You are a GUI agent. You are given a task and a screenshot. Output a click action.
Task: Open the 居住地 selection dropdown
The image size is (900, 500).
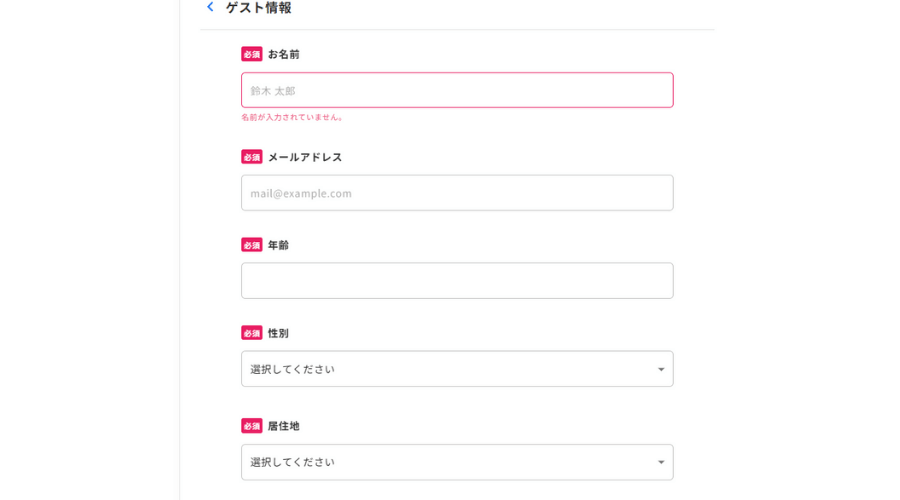[x=457, y=462]
